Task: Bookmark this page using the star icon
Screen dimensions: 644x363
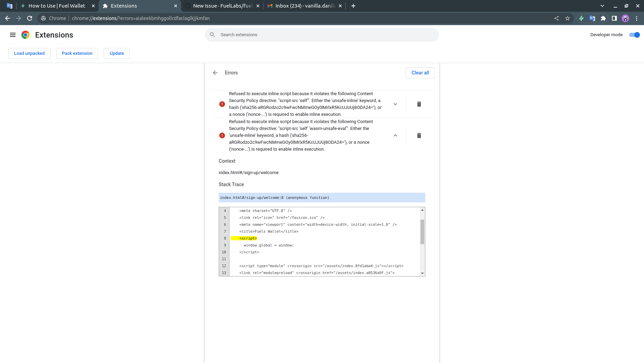Action: [568, 18]
